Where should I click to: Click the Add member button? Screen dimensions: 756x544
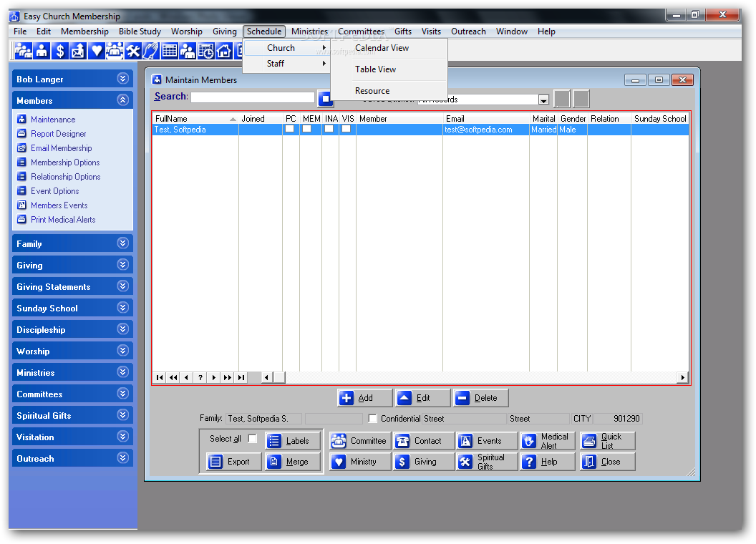coord(364,398)
